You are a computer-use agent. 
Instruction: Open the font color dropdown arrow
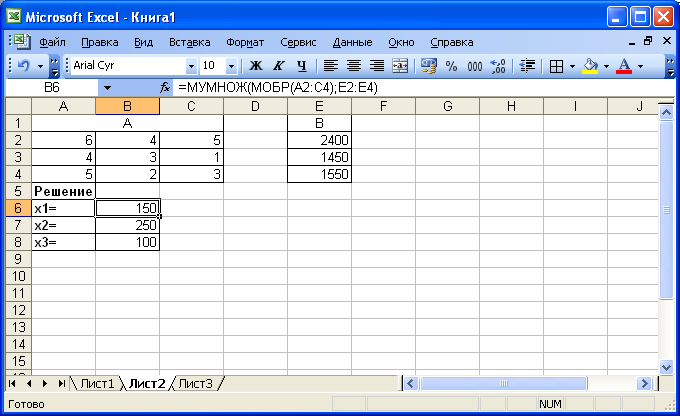[x=640, y=66]
